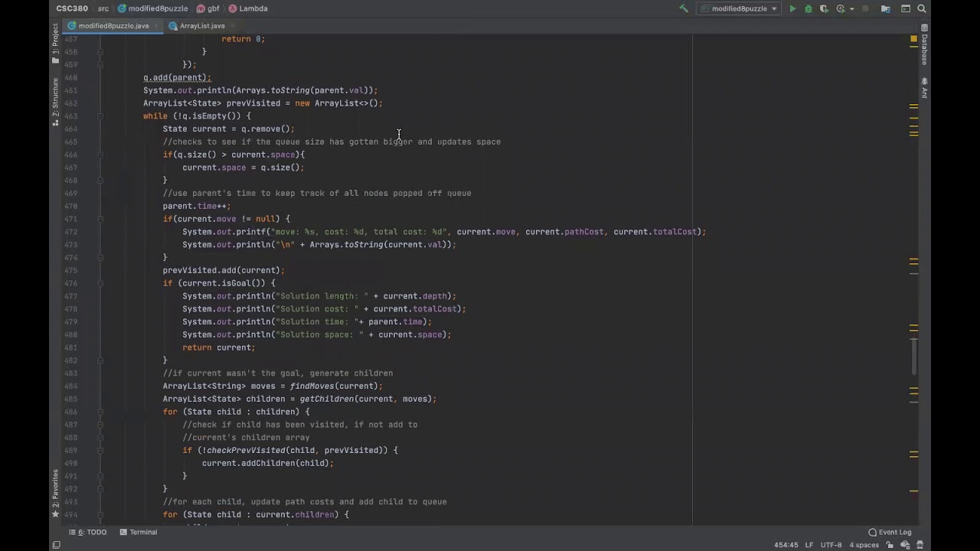
Task: Close the ArrayList.java tab
Action: click(232, 25)
